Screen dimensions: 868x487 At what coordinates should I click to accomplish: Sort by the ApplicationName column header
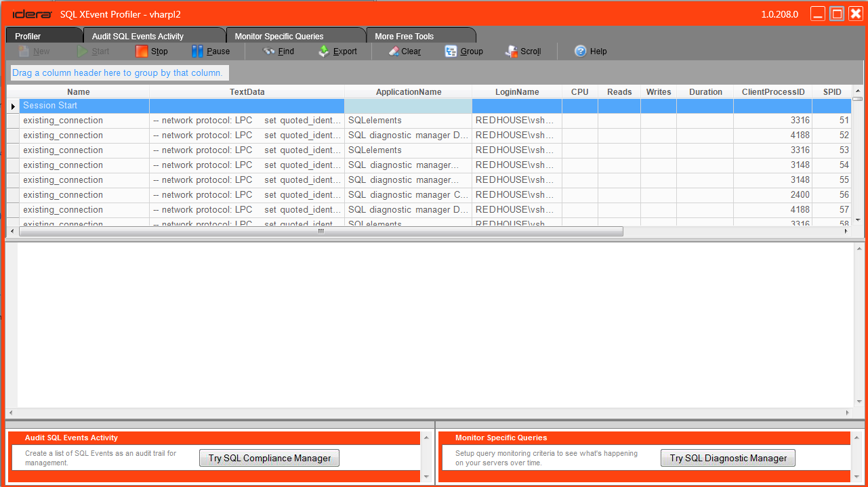409,92
